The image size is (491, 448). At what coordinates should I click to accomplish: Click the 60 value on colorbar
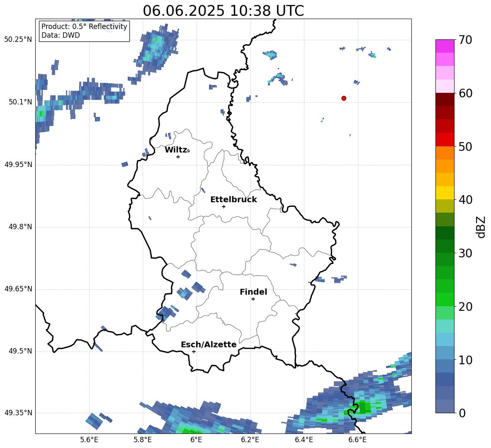pyautogui.click(x=465, y=93)
